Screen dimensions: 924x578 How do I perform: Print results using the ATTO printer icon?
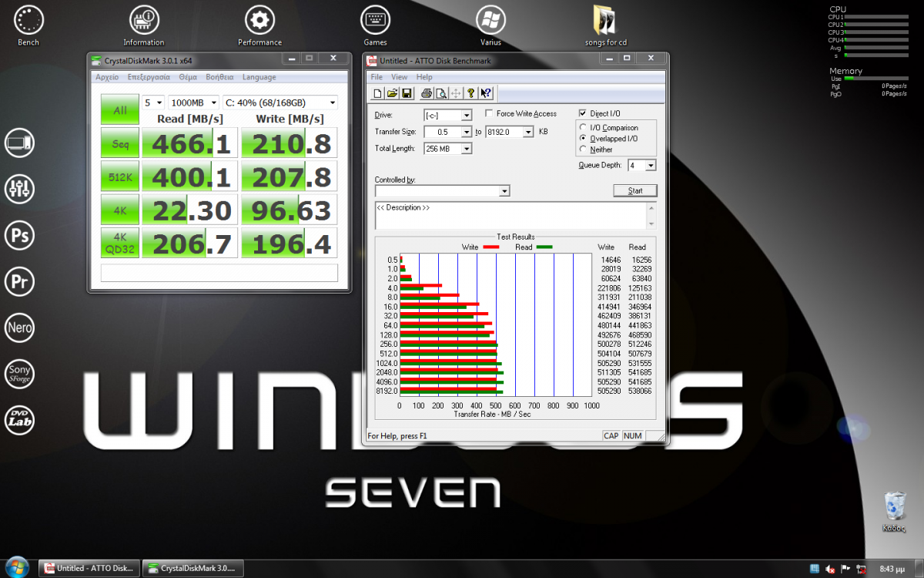click(x=427, y=93)
